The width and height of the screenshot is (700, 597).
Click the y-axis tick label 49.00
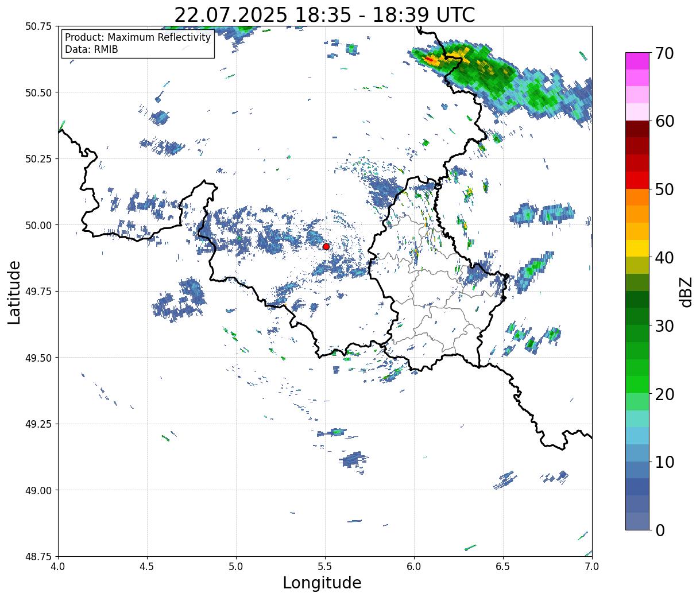click(x=38, y=490)
